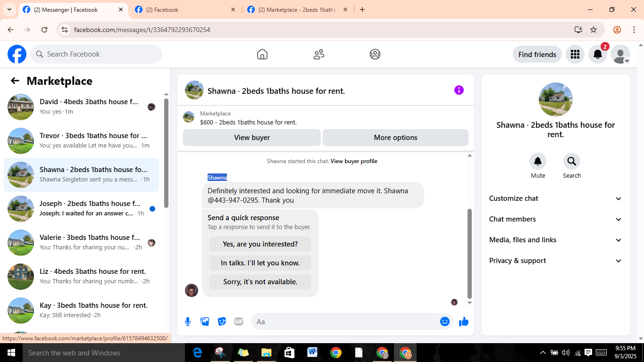This screenshot has width=644, height=362.
Task: Open David's 4beds 3baths conversation
Action: (81, 107)
